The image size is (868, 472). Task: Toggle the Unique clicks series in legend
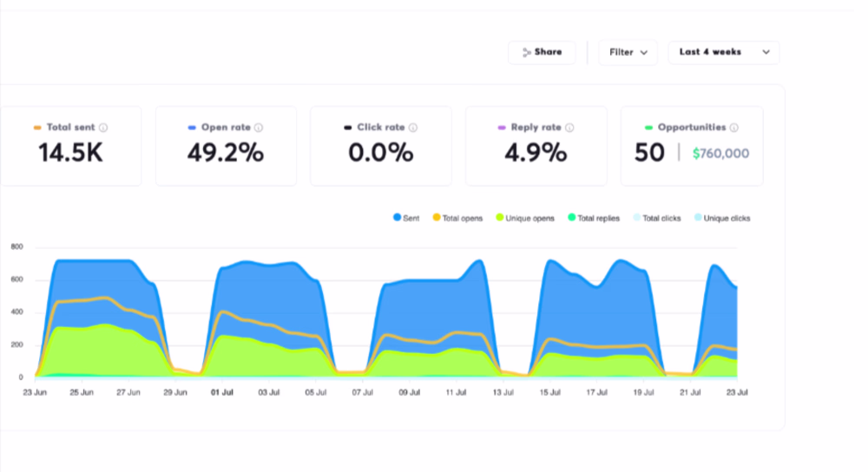pos(722,218)
